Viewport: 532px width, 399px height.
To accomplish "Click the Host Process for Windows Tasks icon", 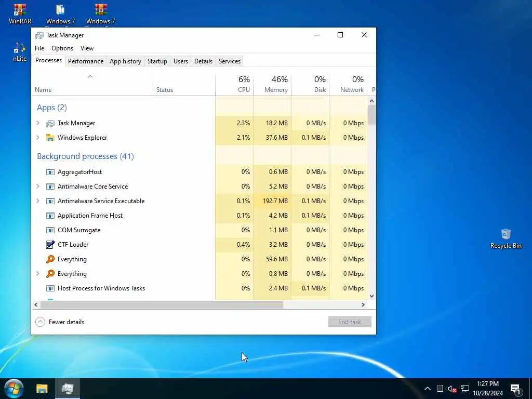I will pos(50,288).
